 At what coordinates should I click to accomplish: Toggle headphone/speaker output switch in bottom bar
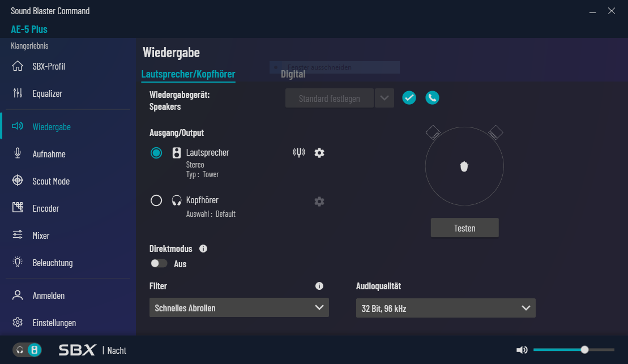(27, 350)
